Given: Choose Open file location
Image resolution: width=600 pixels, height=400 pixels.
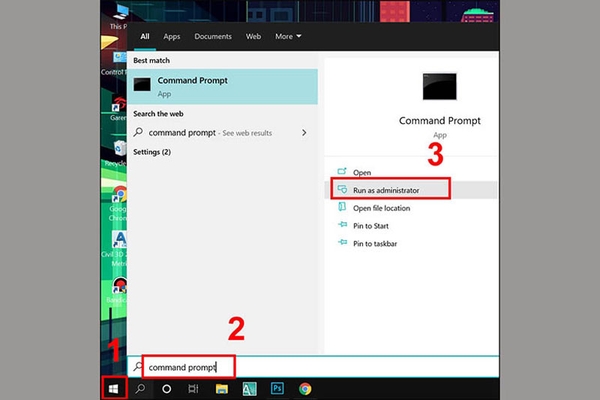Looking at the screenshot, I should [x=411, y=208].
